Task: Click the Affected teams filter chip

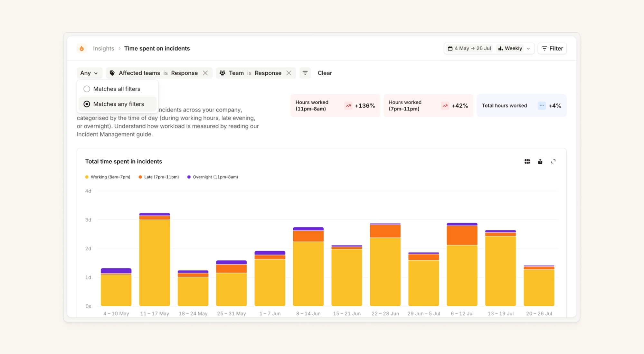Action: click(154, 73)
